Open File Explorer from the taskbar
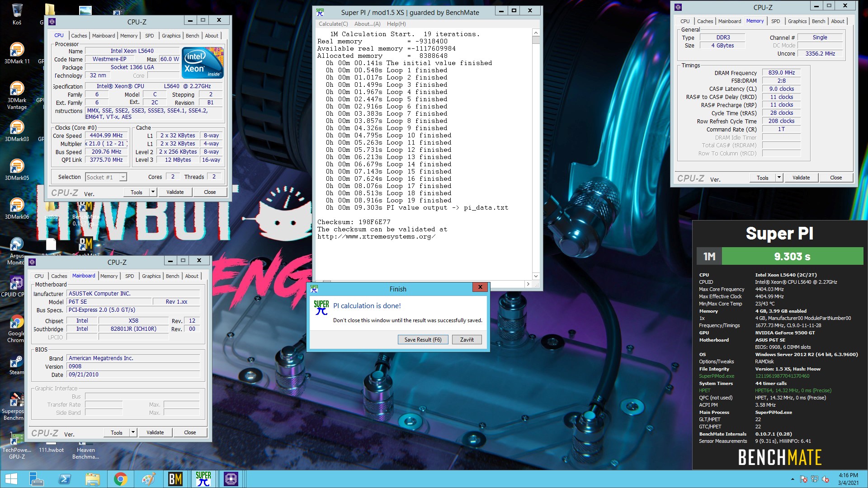This screenshot has height=488, width=868. [93, 479]
